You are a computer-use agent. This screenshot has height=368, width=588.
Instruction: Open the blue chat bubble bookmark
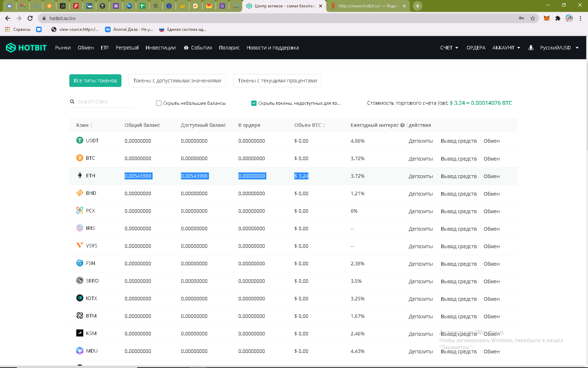tap(39, 29)
